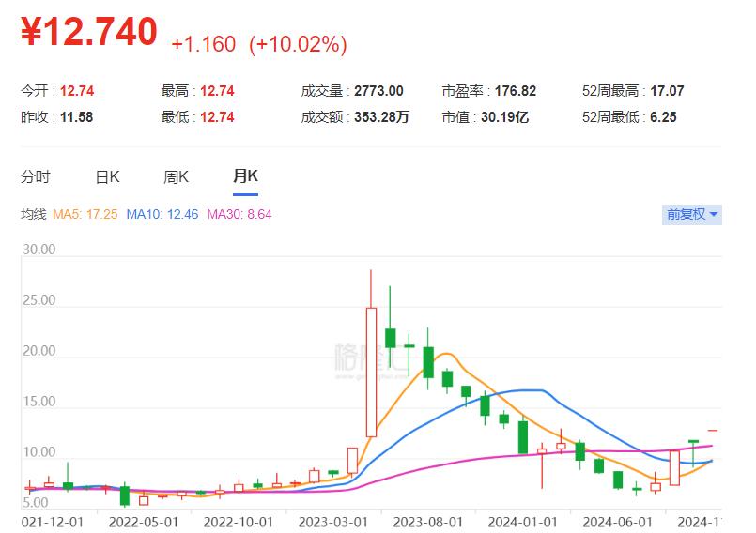Click the 市盈率 value 176.82
Image resolution: width=756 pixels, height=533 pixels.
517,91
